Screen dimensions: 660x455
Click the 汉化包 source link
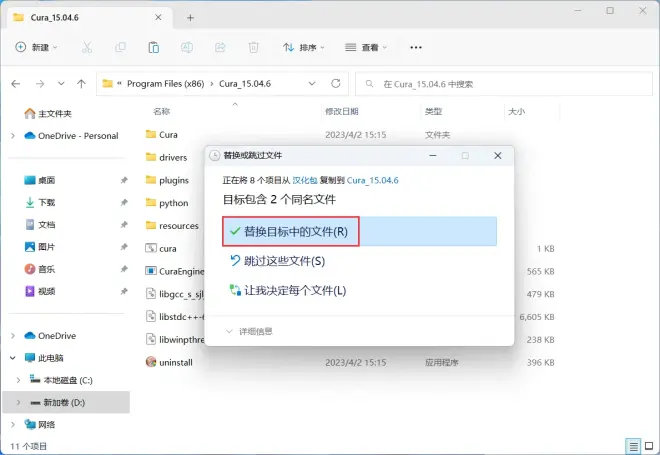(x=305, y=180)
